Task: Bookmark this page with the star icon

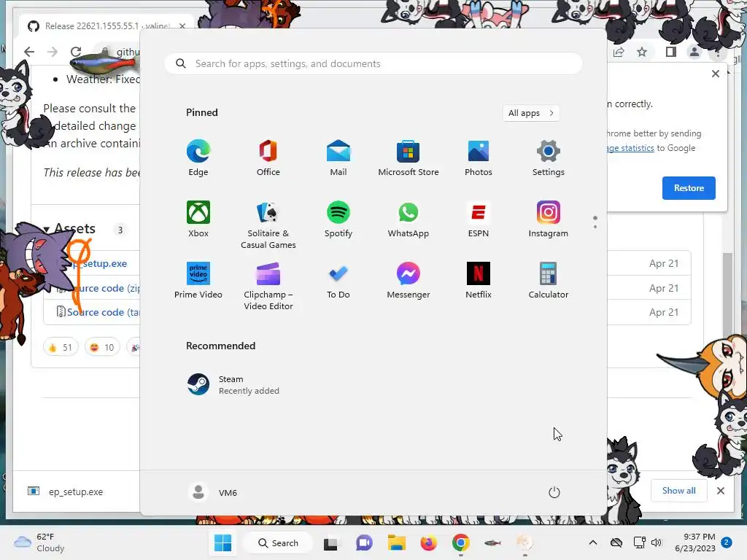Action: 642,52
